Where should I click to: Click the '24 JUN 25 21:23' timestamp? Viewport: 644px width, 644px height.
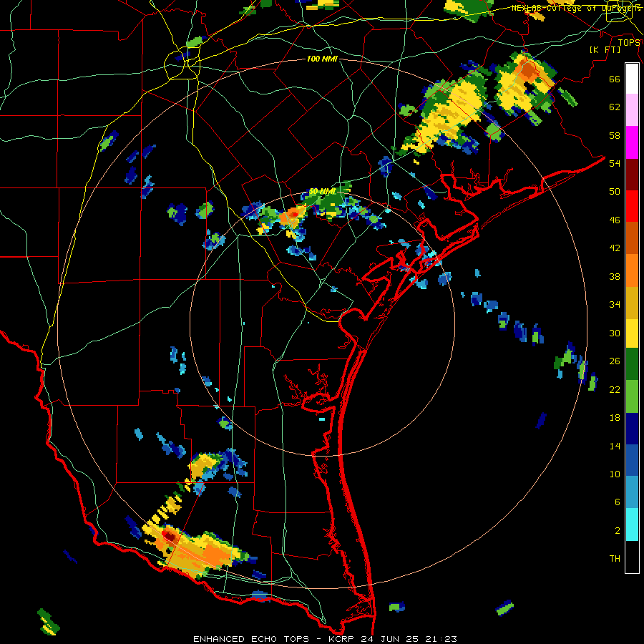409,639
